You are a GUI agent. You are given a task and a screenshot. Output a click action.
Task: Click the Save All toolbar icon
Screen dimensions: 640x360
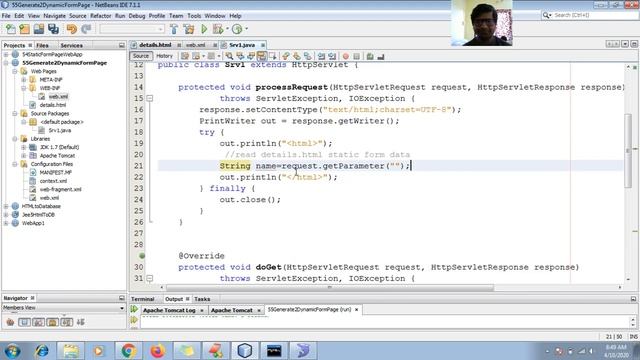coord(53,29)
